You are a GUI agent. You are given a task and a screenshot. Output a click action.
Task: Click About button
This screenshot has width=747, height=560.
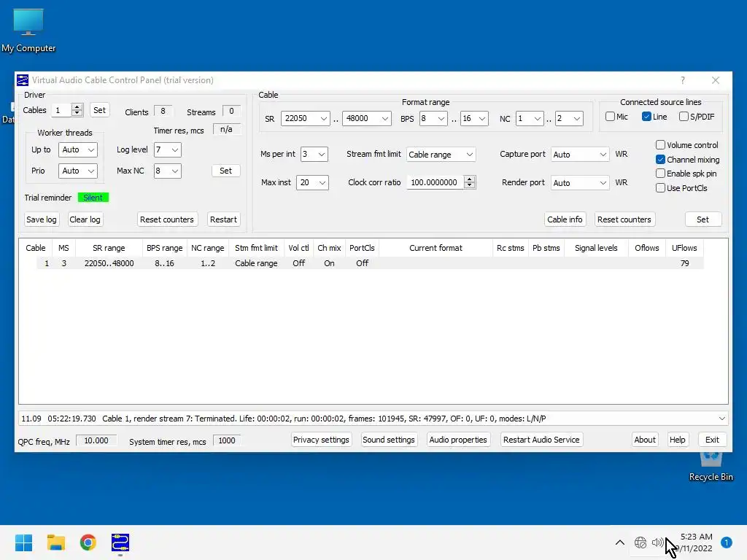click(645, 440)
